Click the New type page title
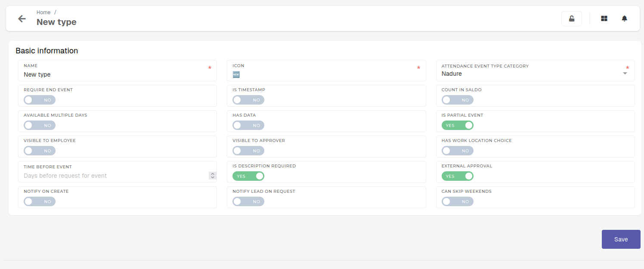Viewport: 644px width, 269px height. (56, 22)
